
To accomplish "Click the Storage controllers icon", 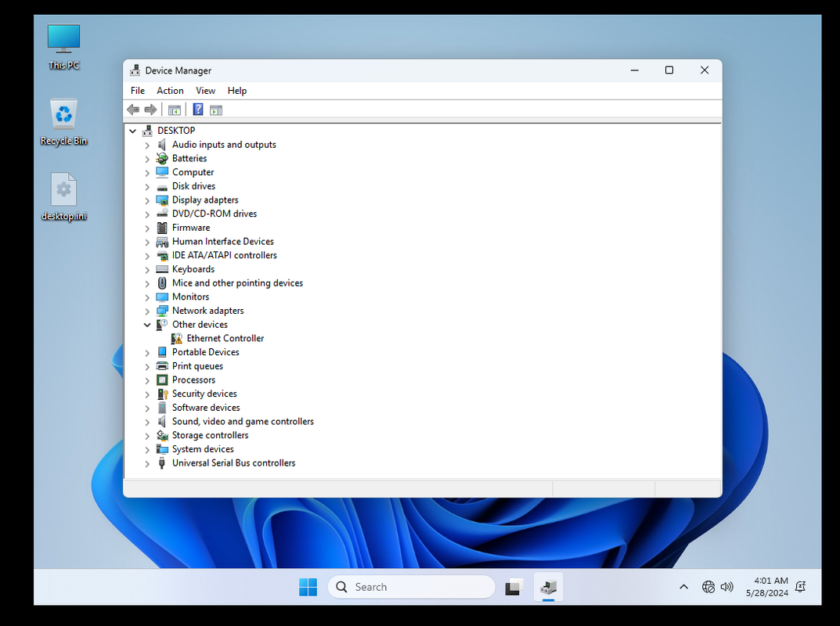I will coord(162,435).
